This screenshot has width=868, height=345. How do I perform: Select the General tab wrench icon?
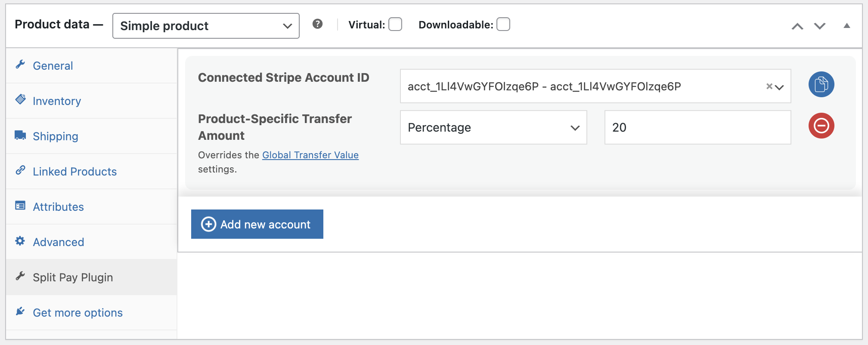point(20,64)
